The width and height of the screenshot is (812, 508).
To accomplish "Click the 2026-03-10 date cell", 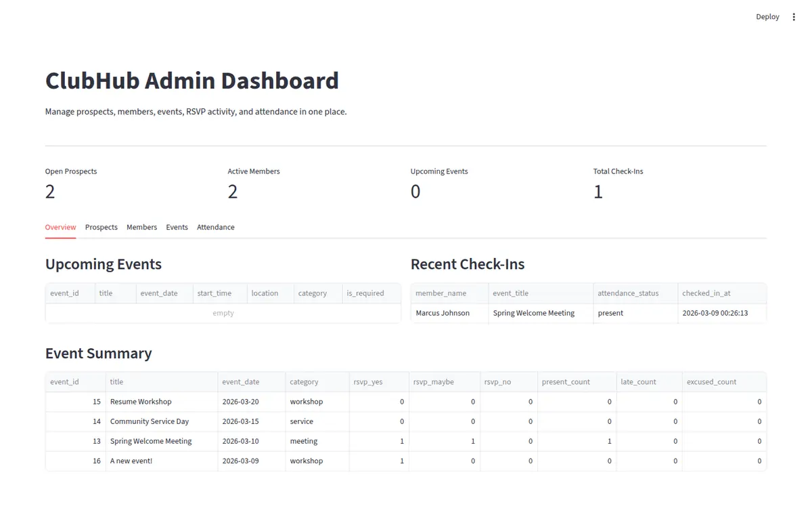I will click(x=252, y=441).
